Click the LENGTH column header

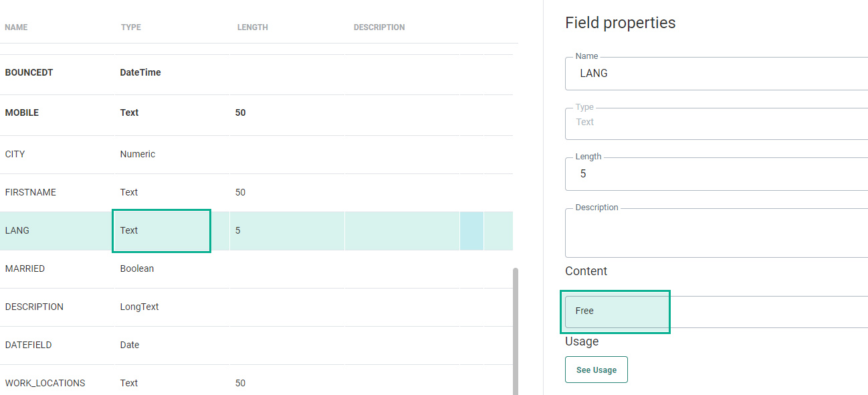pos(253,27)
